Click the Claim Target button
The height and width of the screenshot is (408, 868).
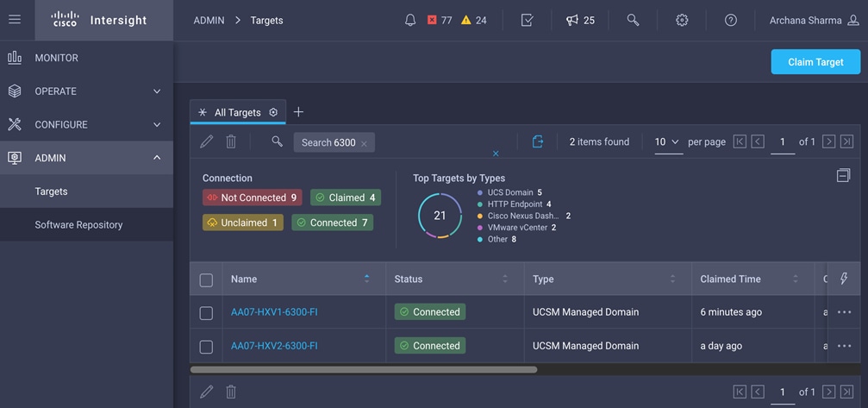click(x=815, y=62)
